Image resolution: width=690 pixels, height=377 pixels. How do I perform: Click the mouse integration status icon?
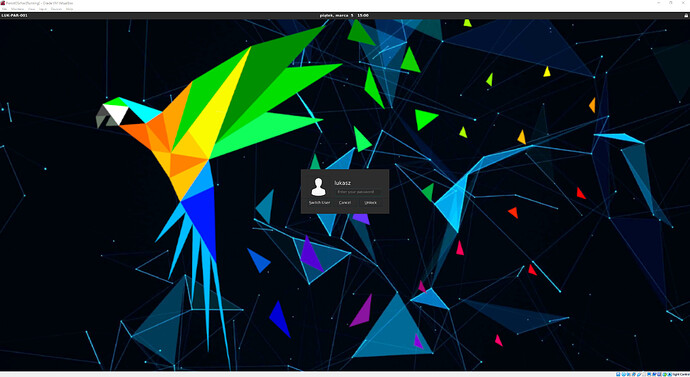(x=664, y=374)
